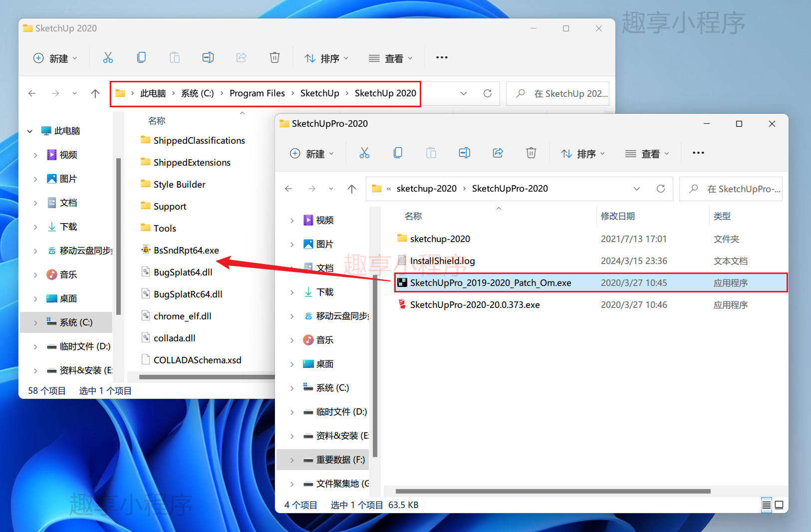811x532 pixels.
Task: Open 查看 view dropdown in SketchUp 2020 window
Action: point(390,58)
